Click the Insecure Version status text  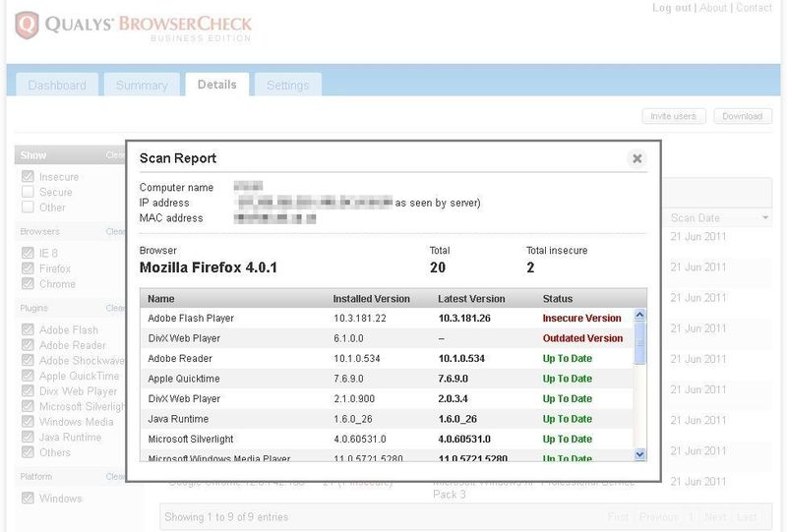click(x=581, y=319)
